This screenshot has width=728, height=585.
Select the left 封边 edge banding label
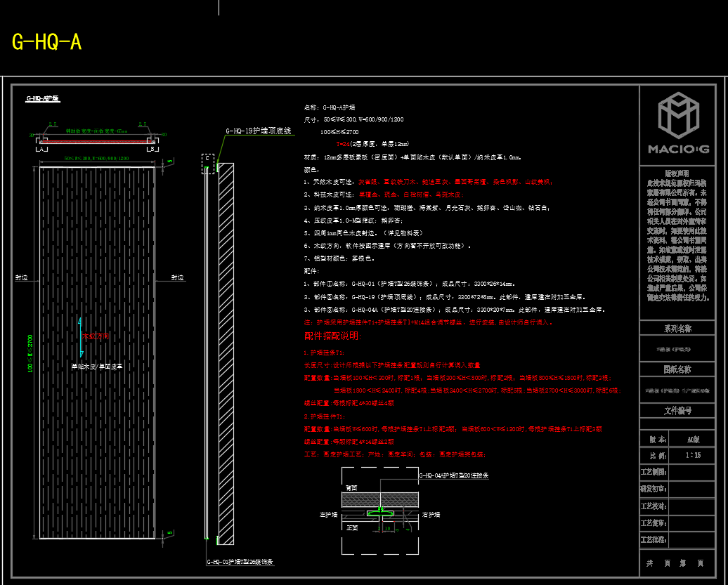pyautogui.click(x=22, y=278)
